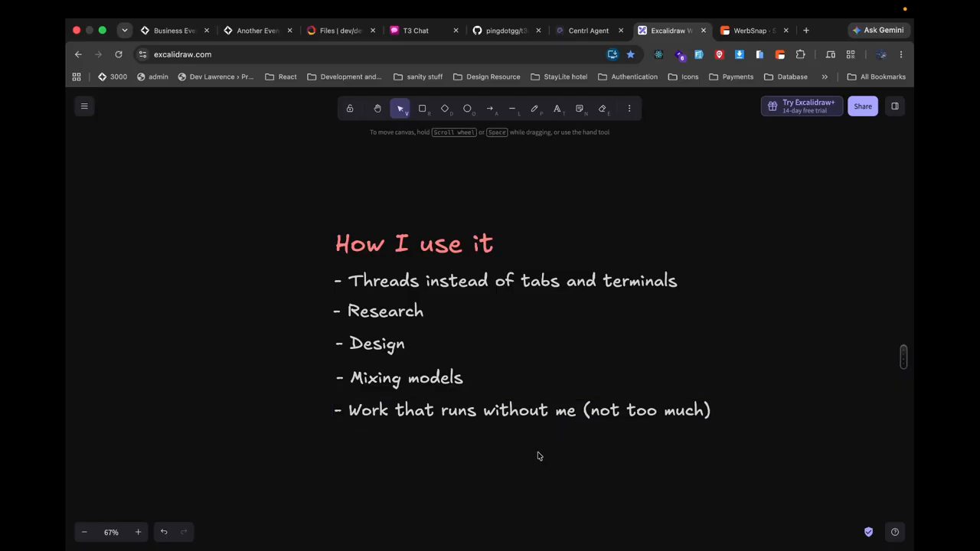Select the Selection arrow tool
This screenshot has height=551, width=980.
click(x=400, y=109)
